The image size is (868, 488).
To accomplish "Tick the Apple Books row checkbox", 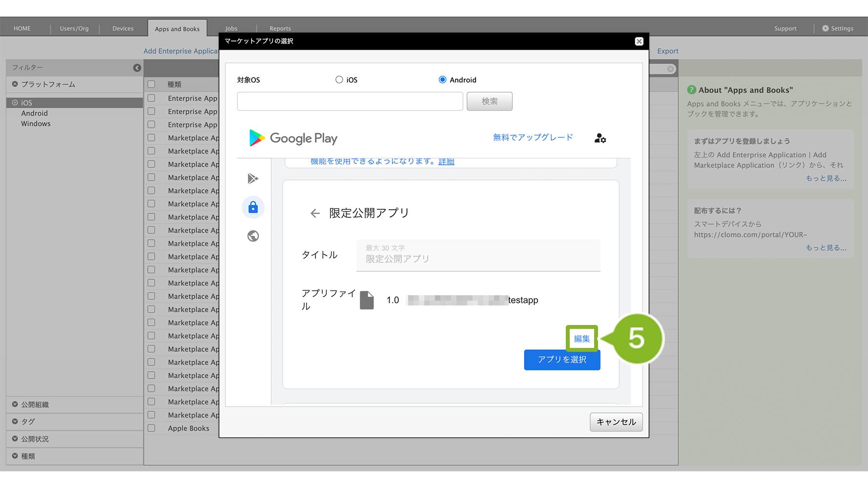I will [151, 428].
